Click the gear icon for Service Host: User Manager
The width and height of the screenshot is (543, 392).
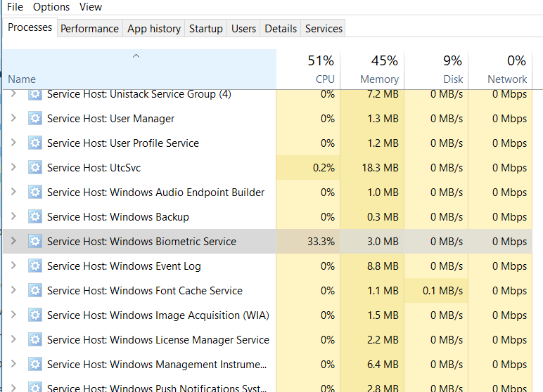[x=35, y=119]
